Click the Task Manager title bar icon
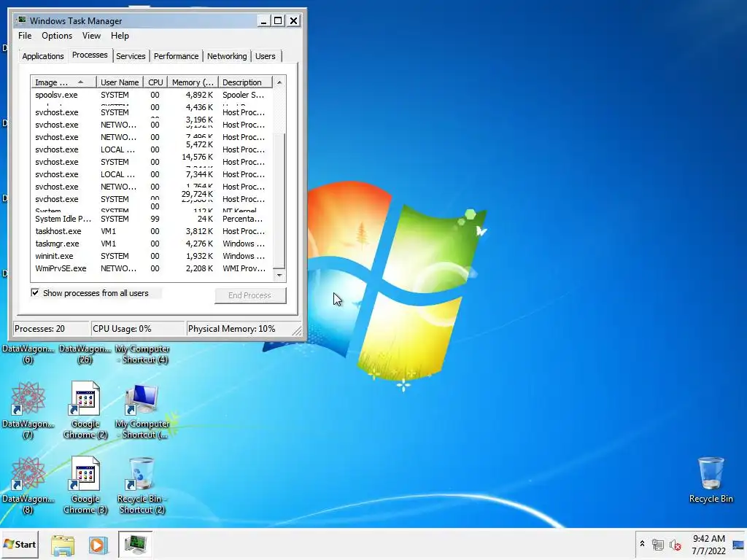Screen dimensions: 747x560 pyautogui.click(x=22, y=20)
